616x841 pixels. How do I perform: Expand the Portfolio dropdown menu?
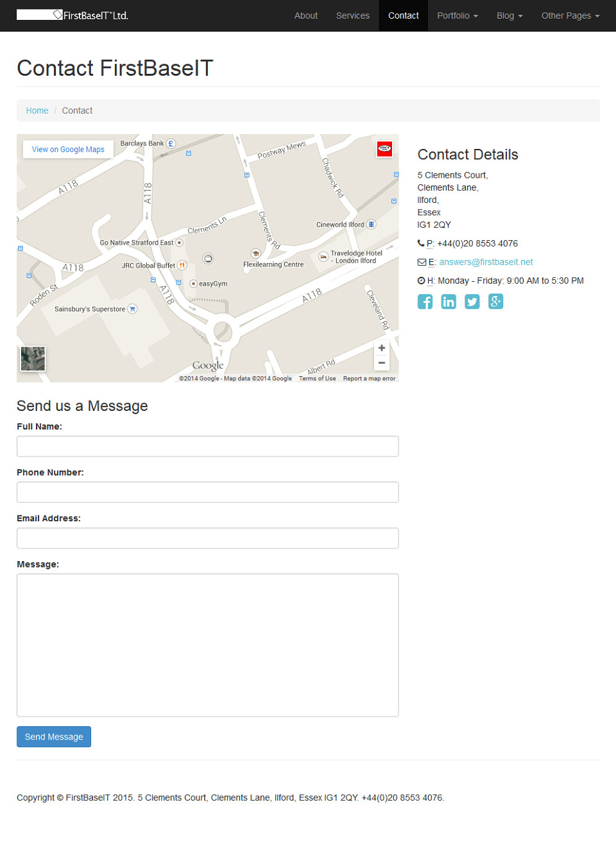click(x=458, y=15)
